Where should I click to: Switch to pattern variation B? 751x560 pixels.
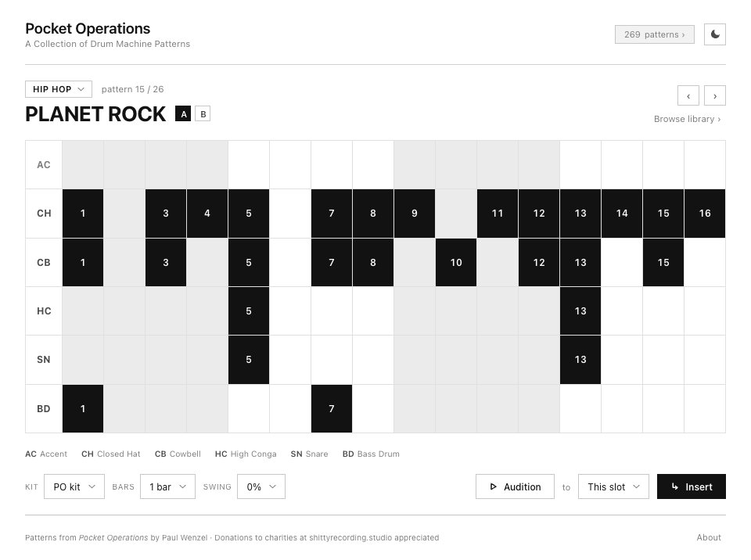(x=203, y=114)
